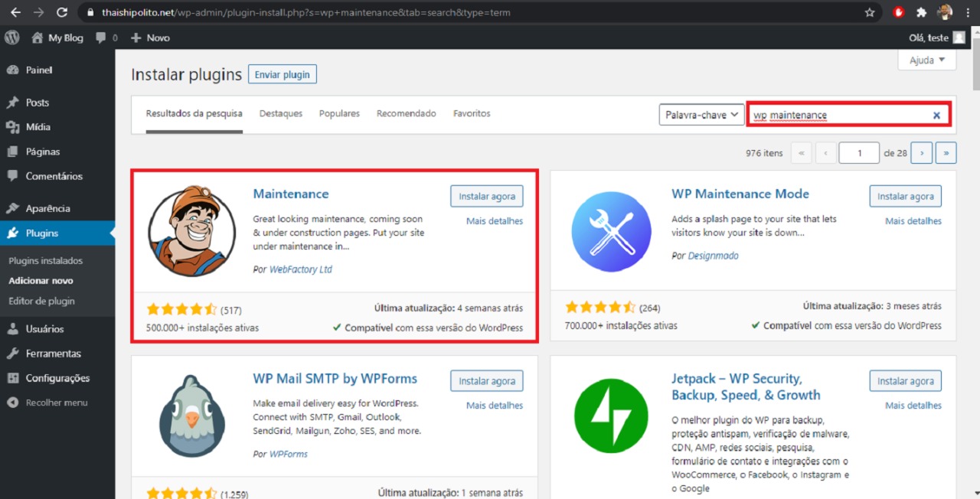Switch to the Recomendado tab

(x=407, y=114)
